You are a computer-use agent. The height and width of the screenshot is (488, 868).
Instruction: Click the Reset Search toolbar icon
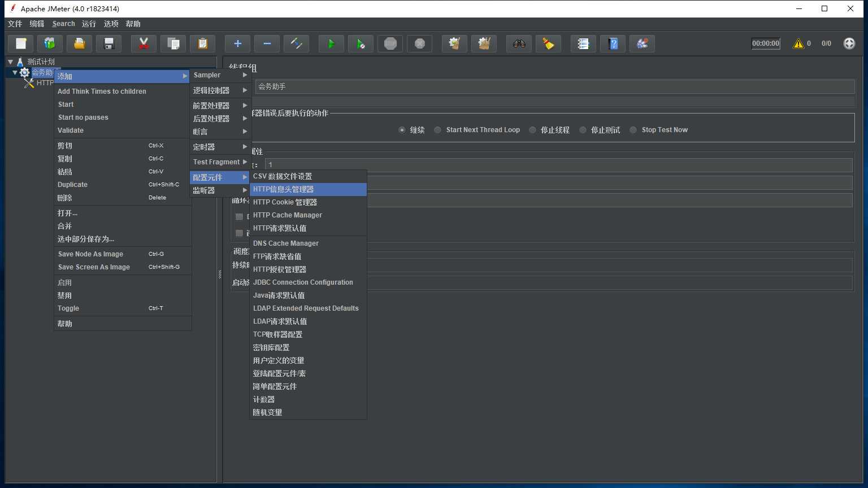[549, 43]
